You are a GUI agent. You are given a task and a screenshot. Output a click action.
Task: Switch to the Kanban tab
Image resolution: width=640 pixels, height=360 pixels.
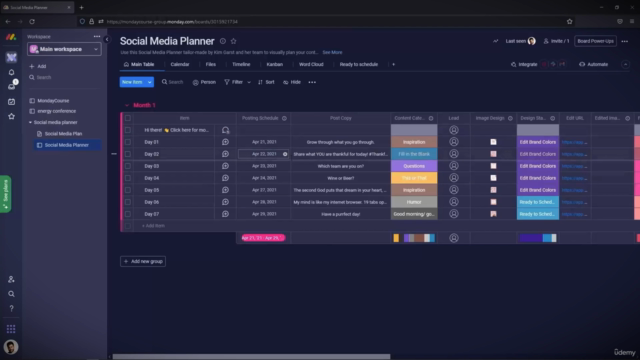[x=275, y=64]
